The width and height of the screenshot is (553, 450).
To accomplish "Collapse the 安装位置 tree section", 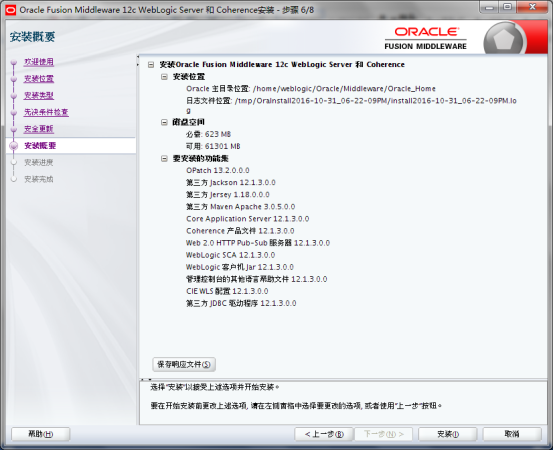I will click(164, 77).
